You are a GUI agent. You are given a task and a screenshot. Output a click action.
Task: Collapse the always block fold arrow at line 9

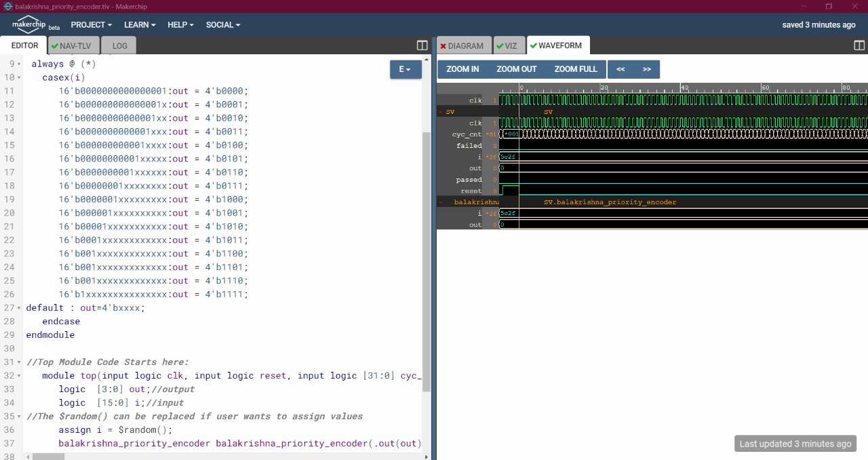pos(19,64)
